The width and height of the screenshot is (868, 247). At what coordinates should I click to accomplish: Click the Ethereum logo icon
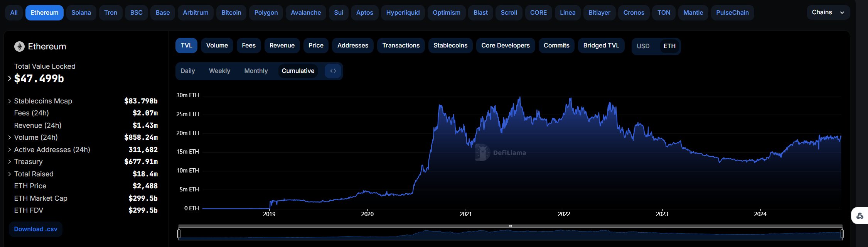click(19, 47)
